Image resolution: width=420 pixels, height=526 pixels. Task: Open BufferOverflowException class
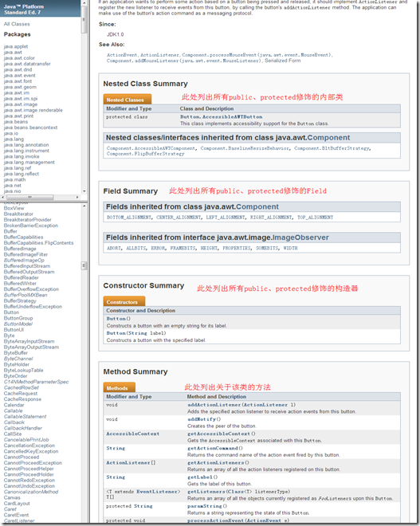click(31, 289)
